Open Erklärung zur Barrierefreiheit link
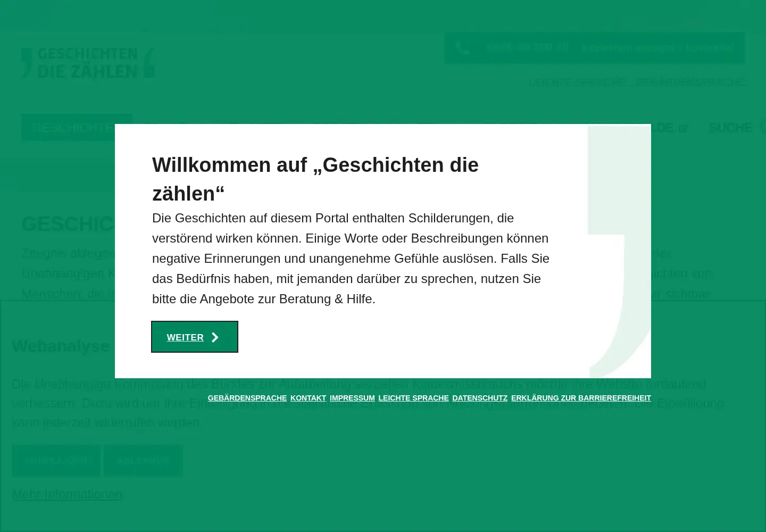 click(581, 398)
